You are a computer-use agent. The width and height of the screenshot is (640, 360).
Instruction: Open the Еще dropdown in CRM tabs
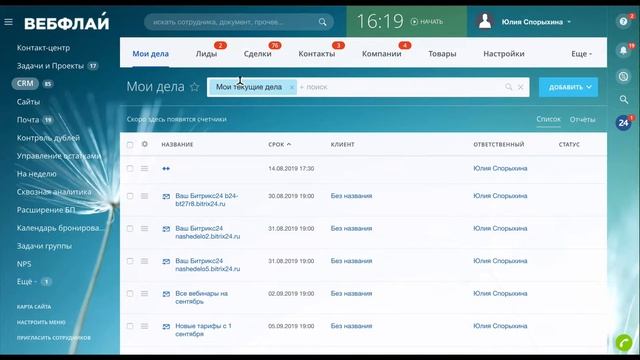click(x=581, y=53)
